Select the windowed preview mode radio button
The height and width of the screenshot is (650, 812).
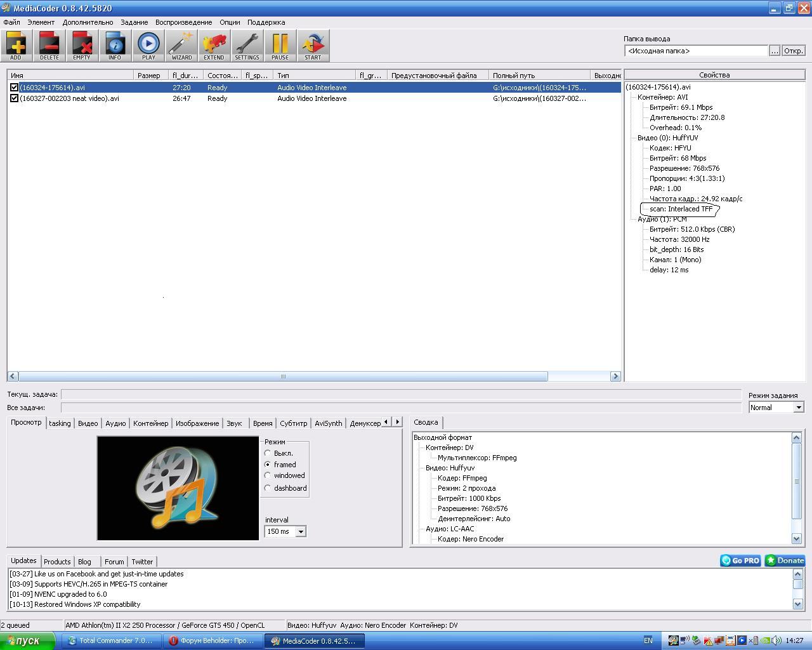coord(268,475)
